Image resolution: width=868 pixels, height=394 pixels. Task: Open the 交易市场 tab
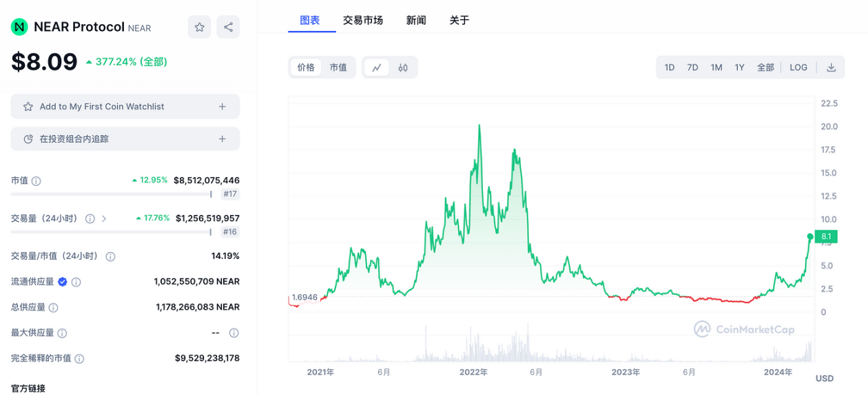pyautogui.click(x=363, y=20)
